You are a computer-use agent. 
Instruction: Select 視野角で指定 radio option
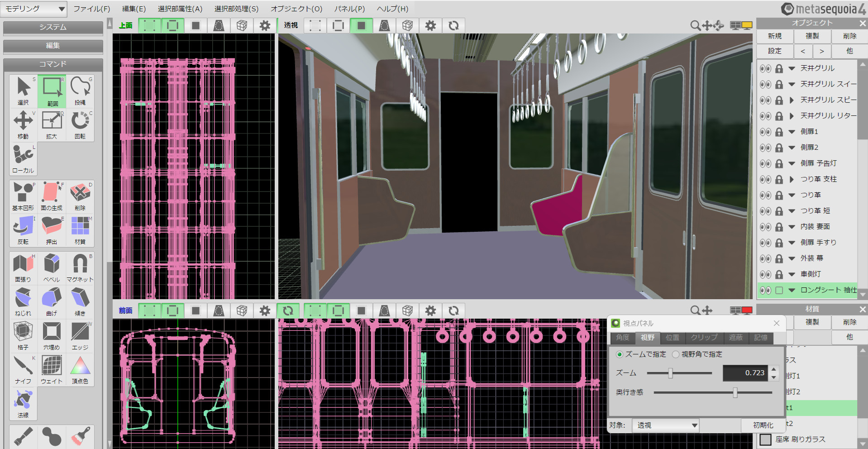[676, 354]
